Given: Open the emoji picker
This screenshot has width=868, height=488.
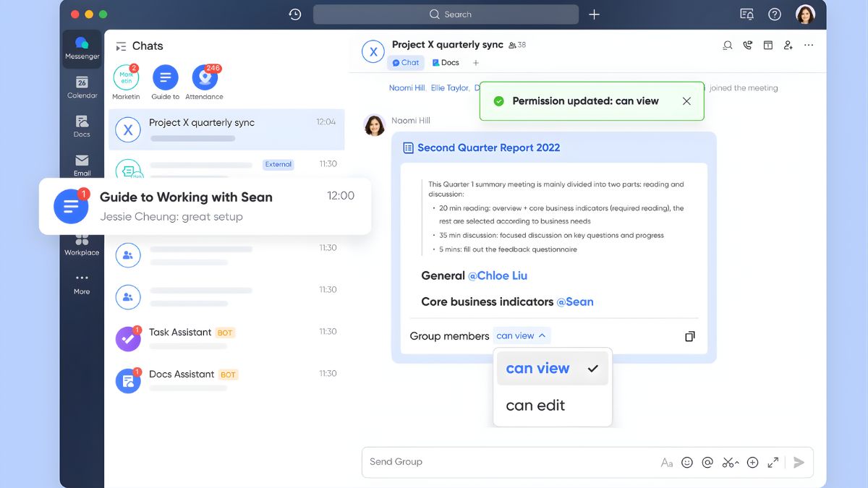Looking at the screenshot, I should (x=687, y=463).
